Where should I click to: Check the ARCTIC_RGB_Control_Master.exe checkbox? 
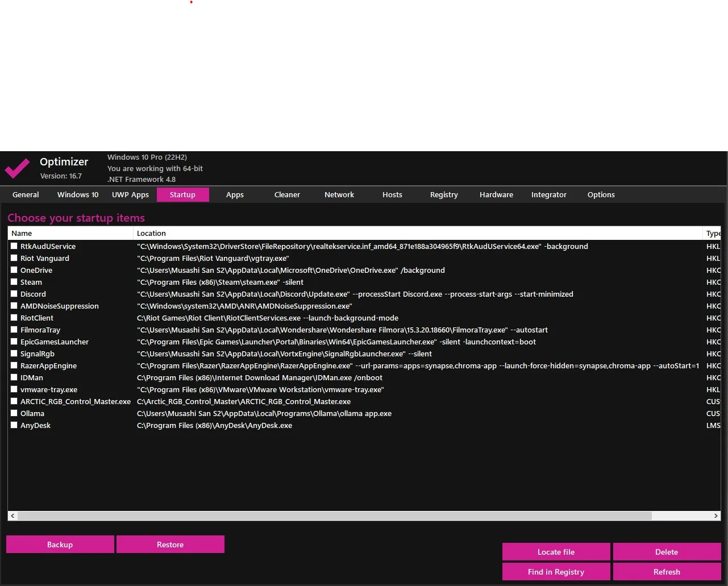(14, 401)
